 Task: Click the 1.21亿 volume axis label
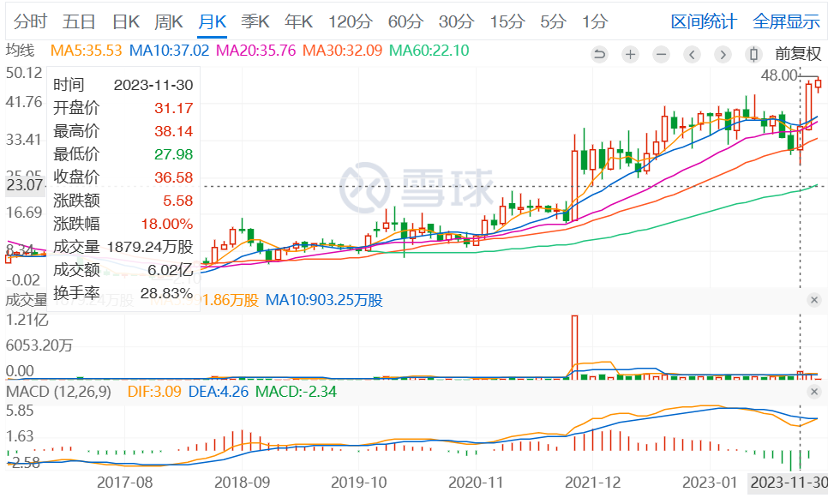pos(27,320)
